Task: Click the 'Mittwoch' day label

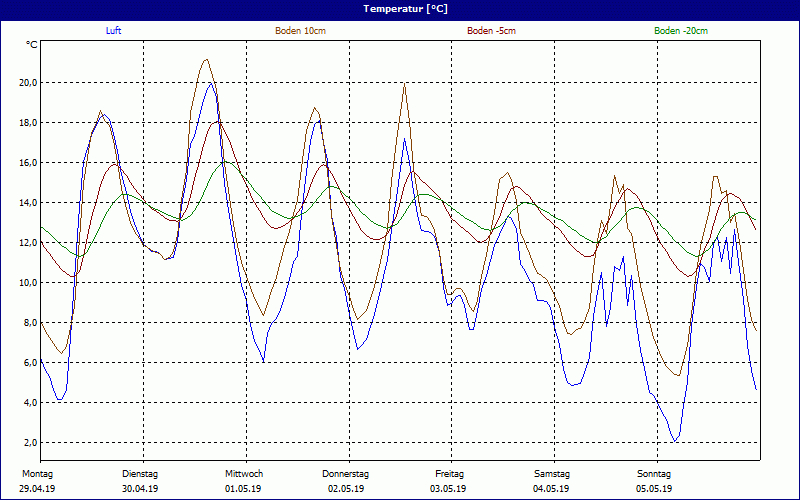Action: click(244, 474)
